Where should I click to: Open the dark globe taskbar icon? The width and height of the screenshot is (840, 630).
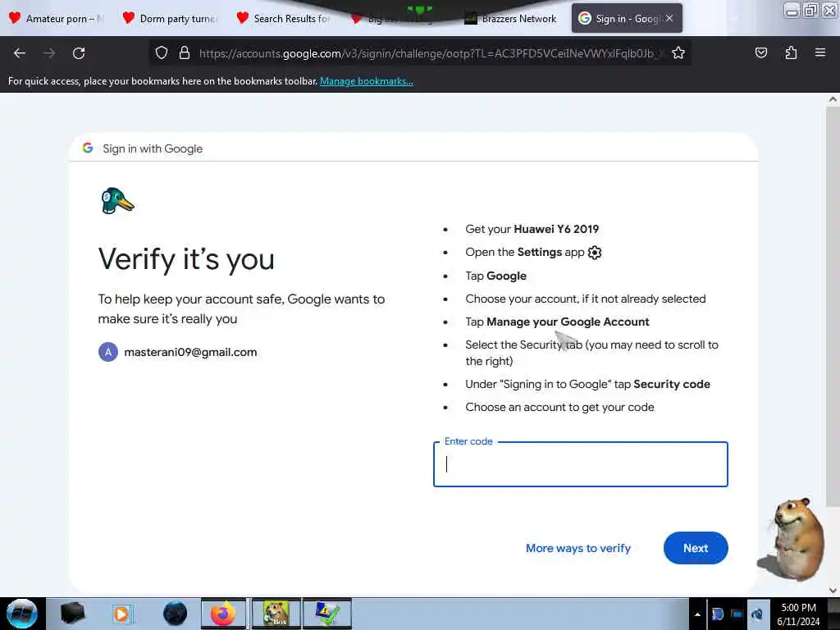[x=176, y=614]
